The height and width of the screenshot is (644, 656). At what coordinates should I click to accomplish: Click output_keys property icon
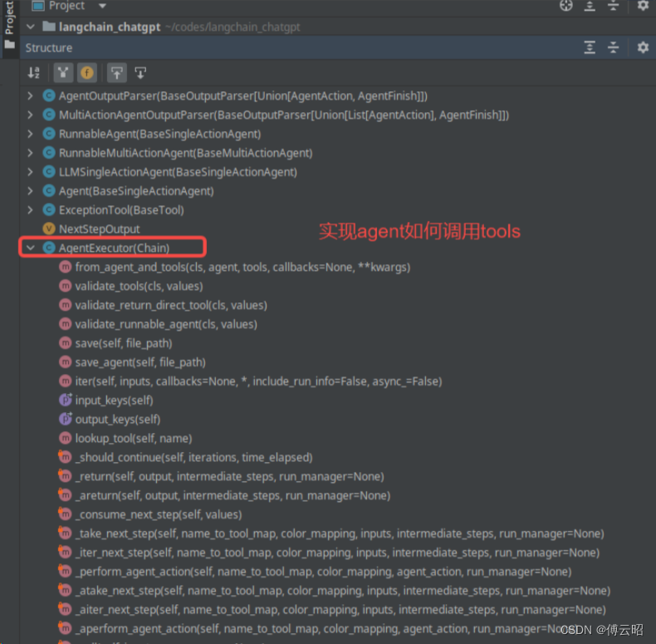[x=66, y=419]
